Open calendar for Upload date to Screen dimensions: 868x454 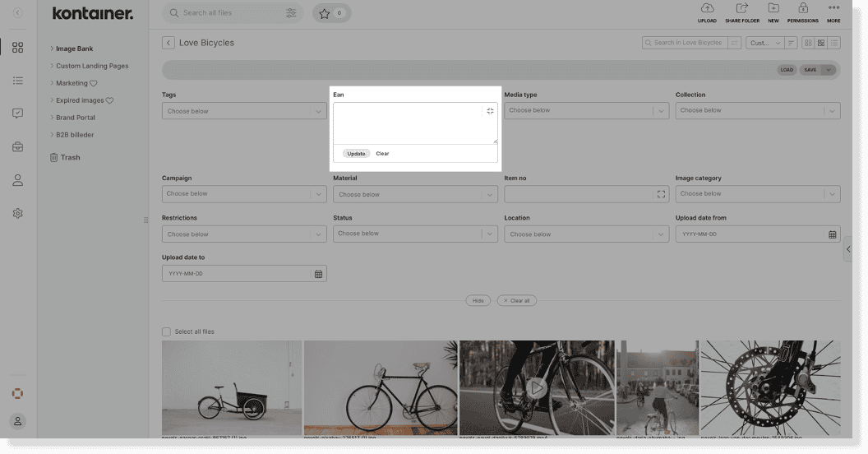pyautogui.click(x=319, y=274)
